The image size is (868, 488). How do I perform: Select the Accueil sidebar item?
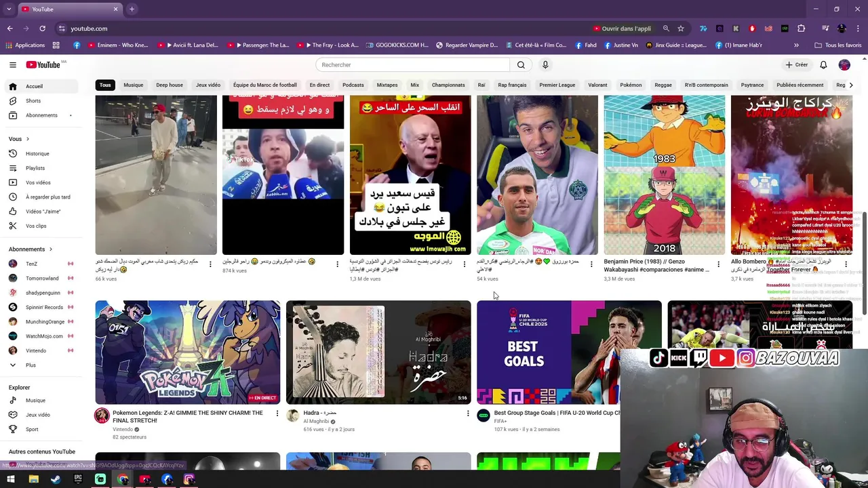tap(42, 86)
